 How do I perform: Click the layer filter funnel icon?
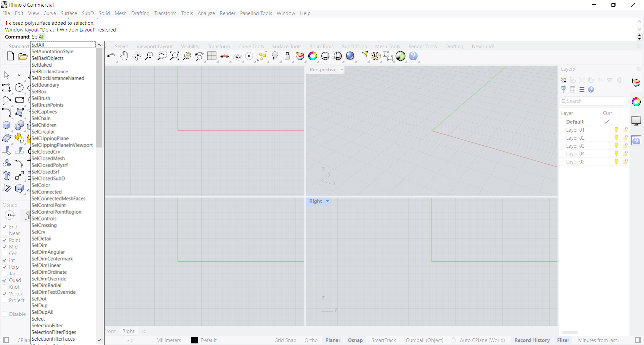(x=563, y=89)
